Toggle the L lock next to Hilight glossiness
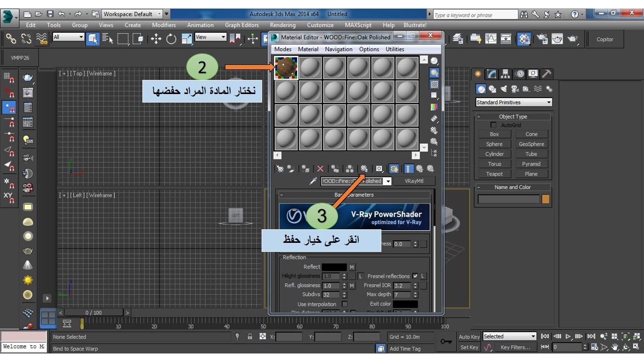The image size is (644, 362). pos(360,277)
